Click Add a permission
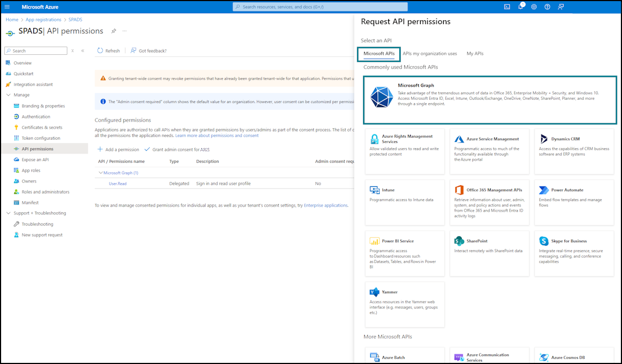Screen dimensions: 622x364 [x=118, y=150]
